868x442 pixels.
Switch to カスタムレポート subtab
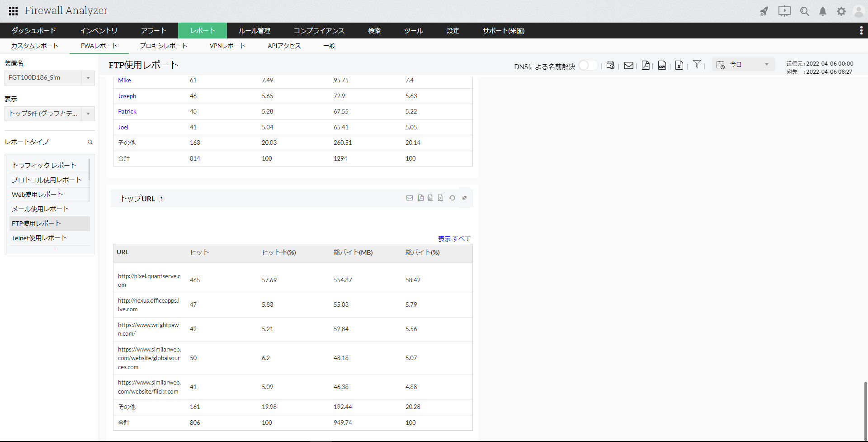(35, 46)
